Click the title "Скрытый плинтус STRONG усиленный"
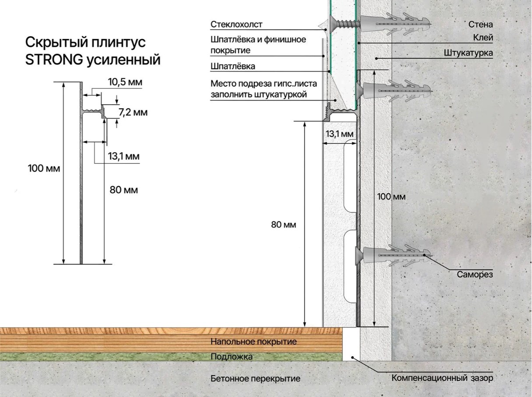This screenshot has height=397, width=532. pyautogui.click(x=93, y=51)
